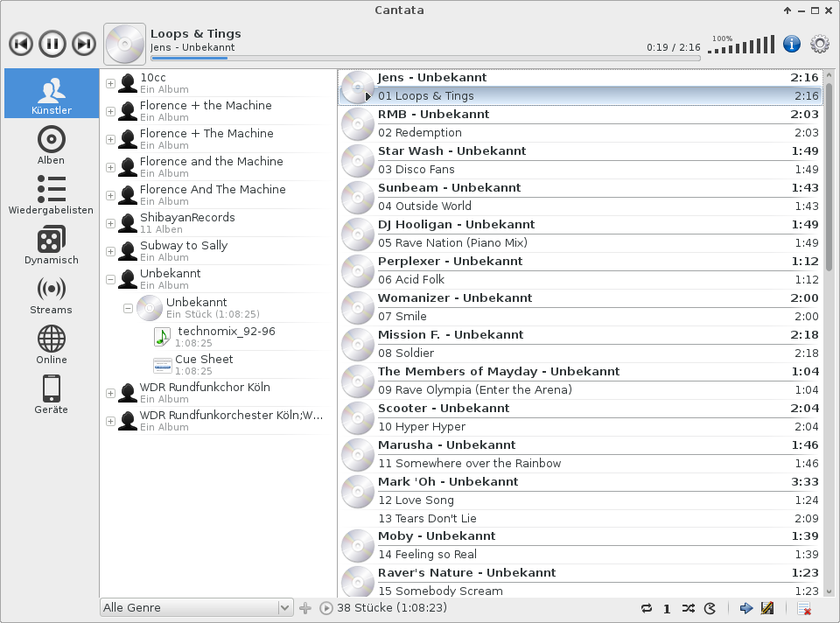This screenshot has height=623, width=840.
Task: Switch to Dynamisch playlists view
Action: tap(51, 244)
